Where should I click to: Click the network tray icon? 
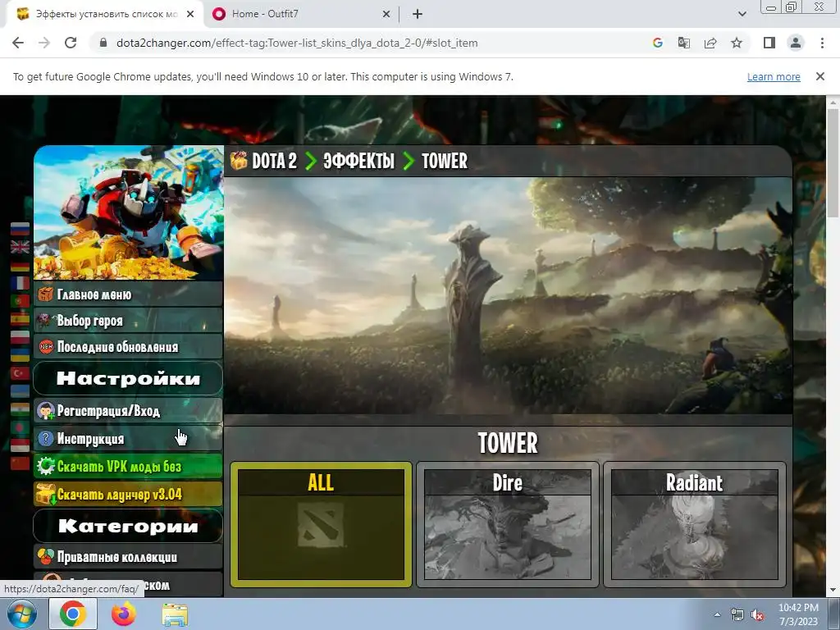tap(737, 615)
